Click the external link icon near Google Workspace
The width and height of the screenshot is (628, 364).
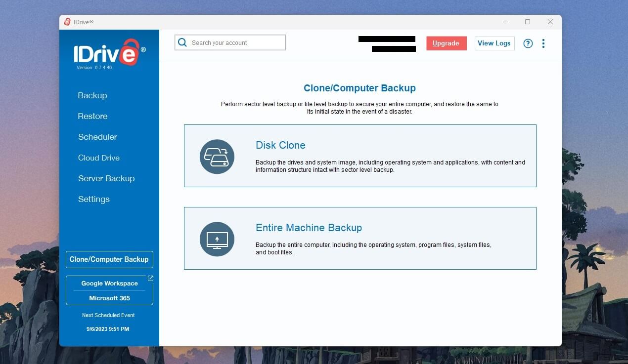tap(150, 279)
